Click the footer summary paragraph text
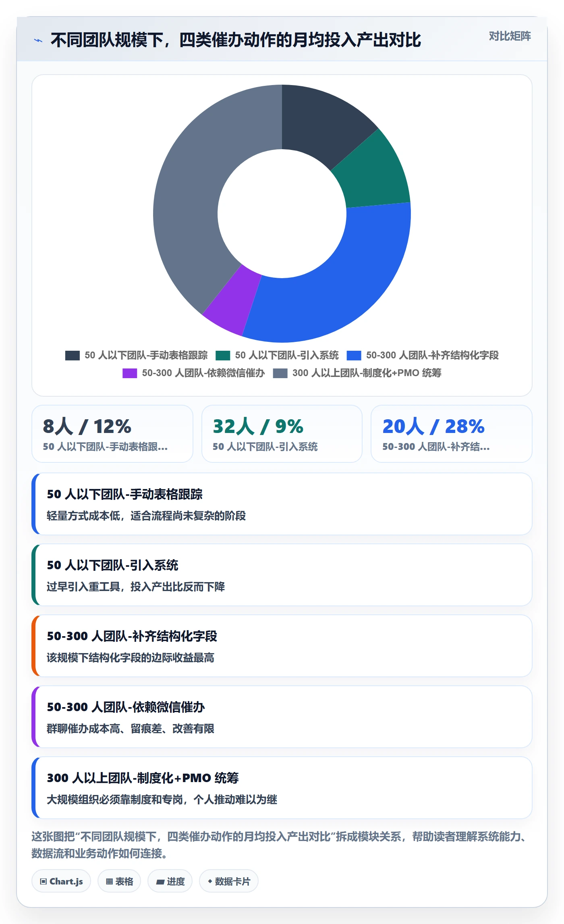Image resolution: width=564 pixels, height=924 pixels. pos(279,845)
